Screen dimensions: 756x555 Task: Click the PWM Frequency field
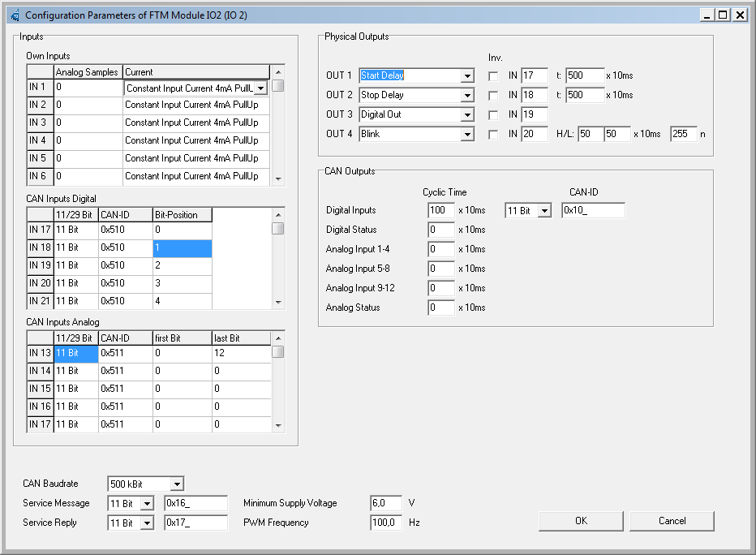386,523
